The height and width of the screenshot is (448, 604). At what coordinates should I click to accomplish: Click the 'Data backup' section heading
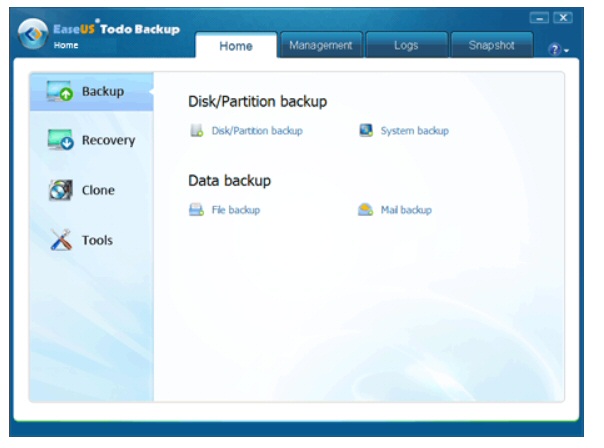coord(229,181)
